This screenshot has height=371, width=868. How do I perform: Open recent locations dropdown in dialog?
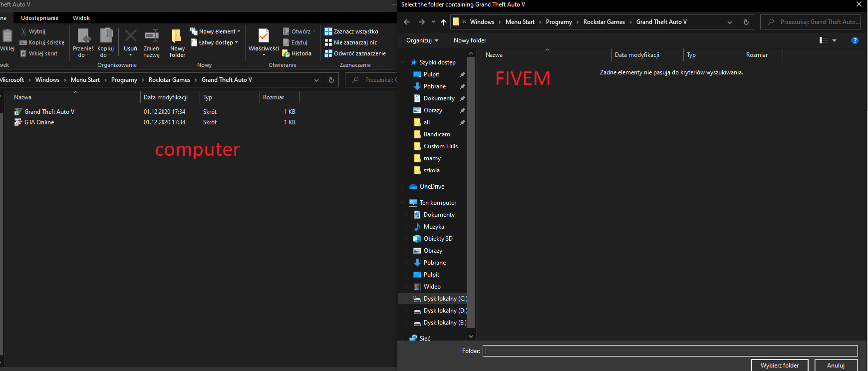[x=433, y=22]
